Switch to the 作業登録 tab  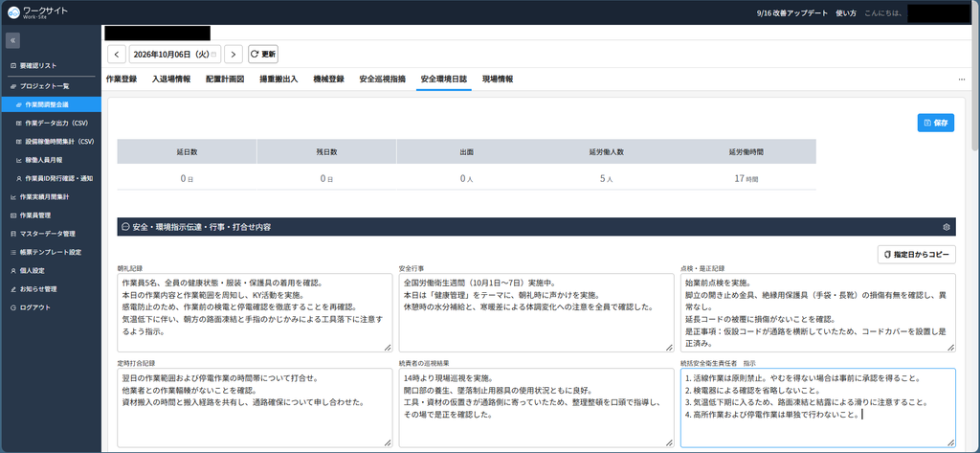point(122,79)
